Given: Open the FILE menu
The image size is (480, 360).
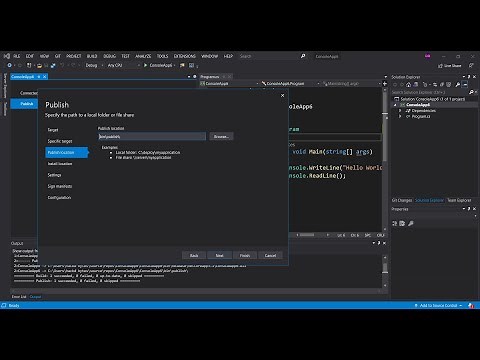Looking at the screenshot, I should tap(17, 56).
